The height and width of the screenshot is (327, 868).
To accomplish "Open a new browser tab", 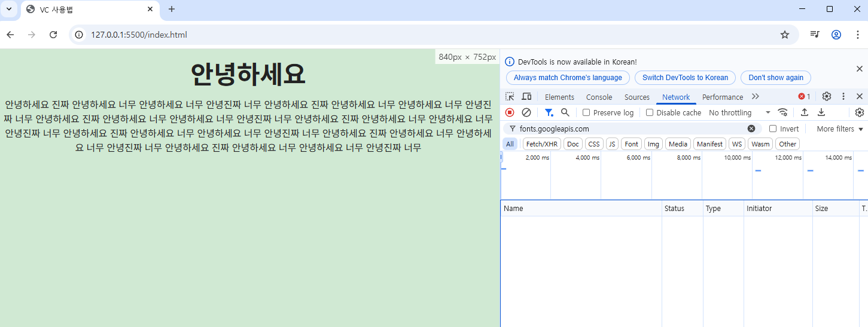I will point(172,9).
